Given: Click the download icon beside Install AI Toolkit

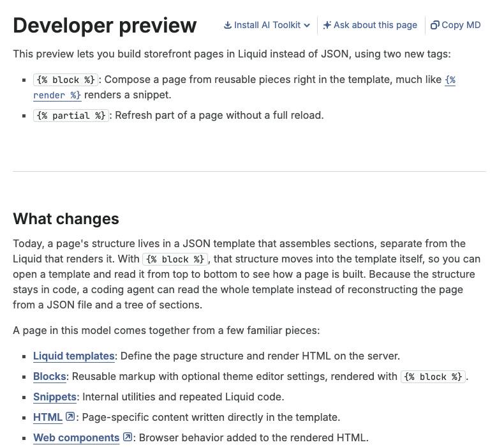Looking at the screenshot, I should [228, 25].
